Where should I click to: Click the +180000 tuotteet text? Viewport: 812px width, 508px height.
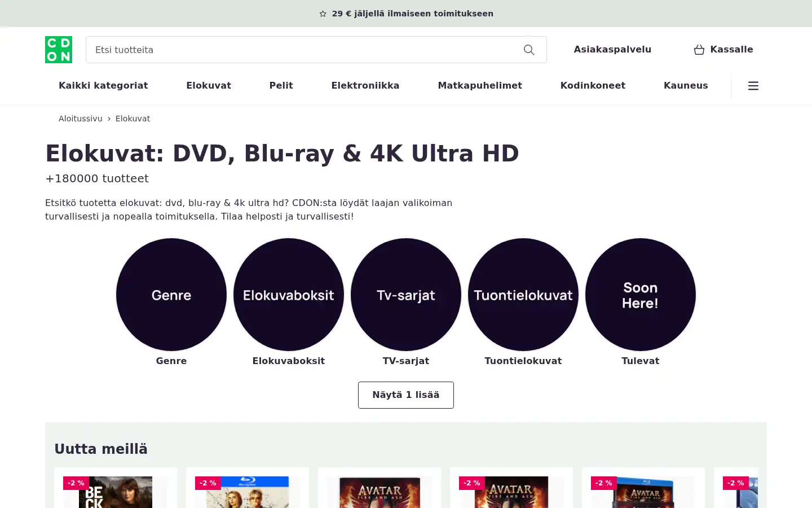click(x=97, y=178)
